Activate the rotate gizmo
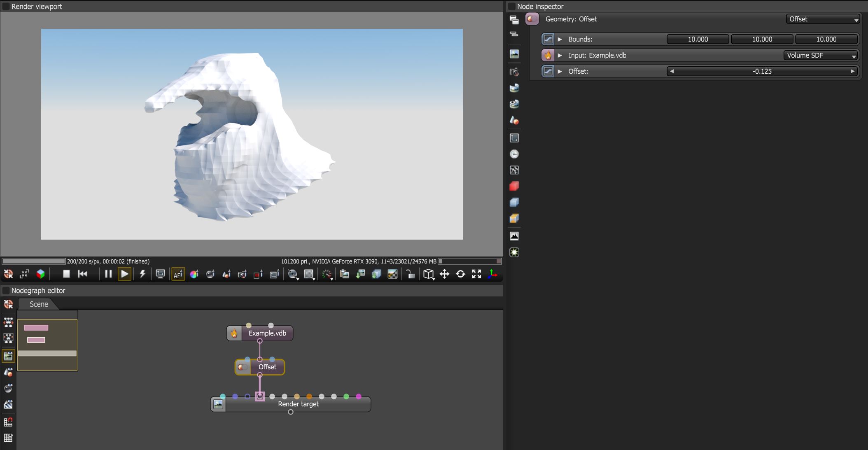Viewport: 868px width, 450px height. (x=460, y=274)
